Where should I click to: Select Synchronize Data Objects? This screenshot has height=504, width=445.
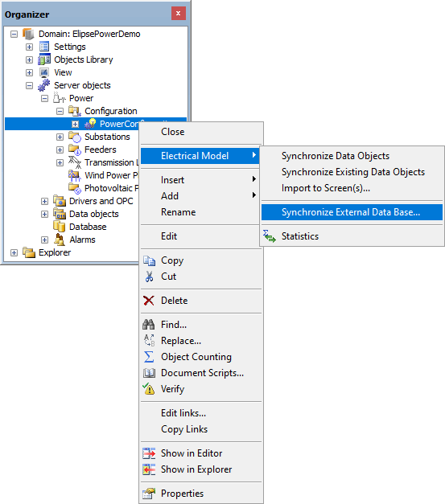(352, 156)
